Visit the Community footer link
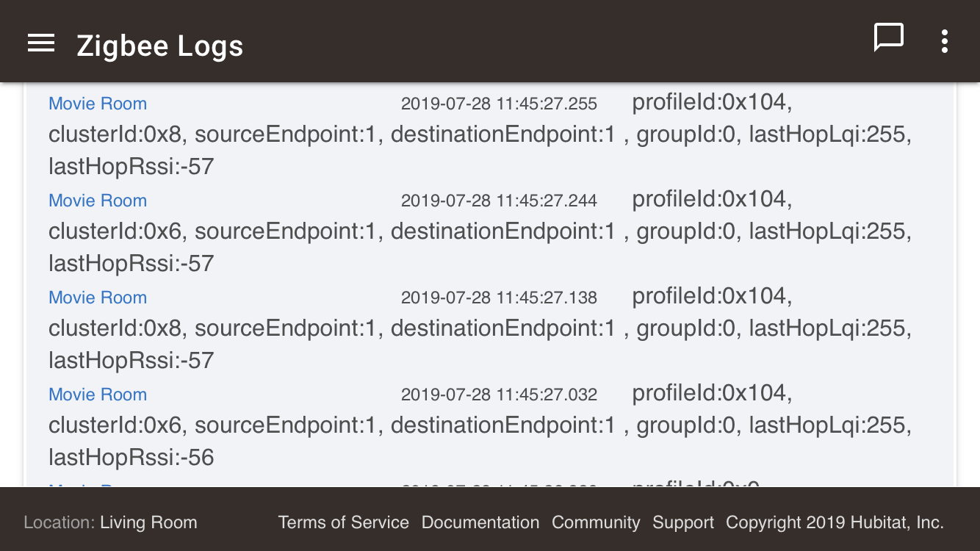 point(596,522)
